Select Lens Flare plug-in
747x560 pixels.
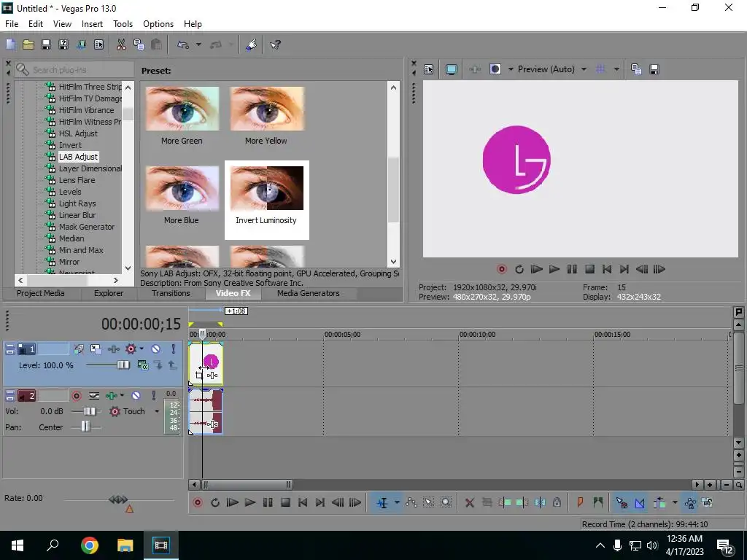click(x=77, y=180)
